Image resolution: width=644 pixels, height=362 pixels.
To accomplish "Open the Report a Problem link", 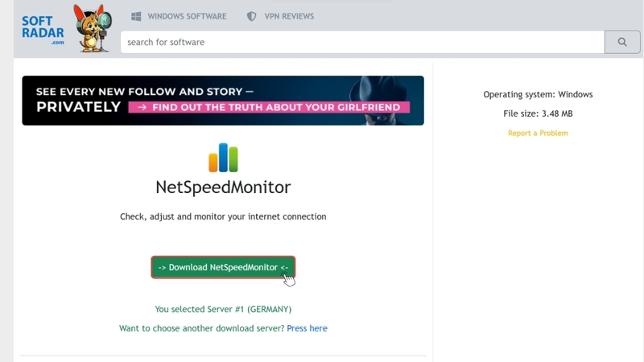I will tap(538, 133).
